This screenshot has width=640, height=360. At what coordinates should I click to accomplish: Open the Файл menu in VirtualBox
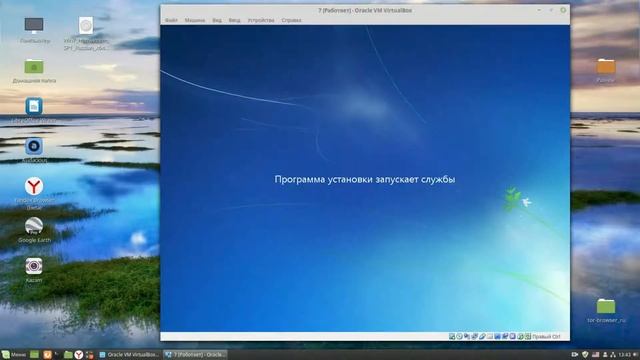(171, 20)
